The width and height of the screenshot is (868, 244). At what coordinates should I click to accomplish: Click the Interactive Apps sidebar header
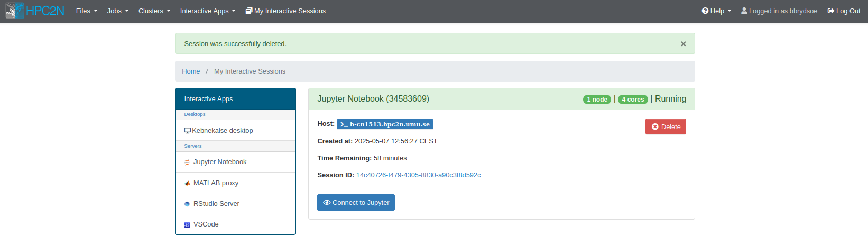tap(235, 99)
